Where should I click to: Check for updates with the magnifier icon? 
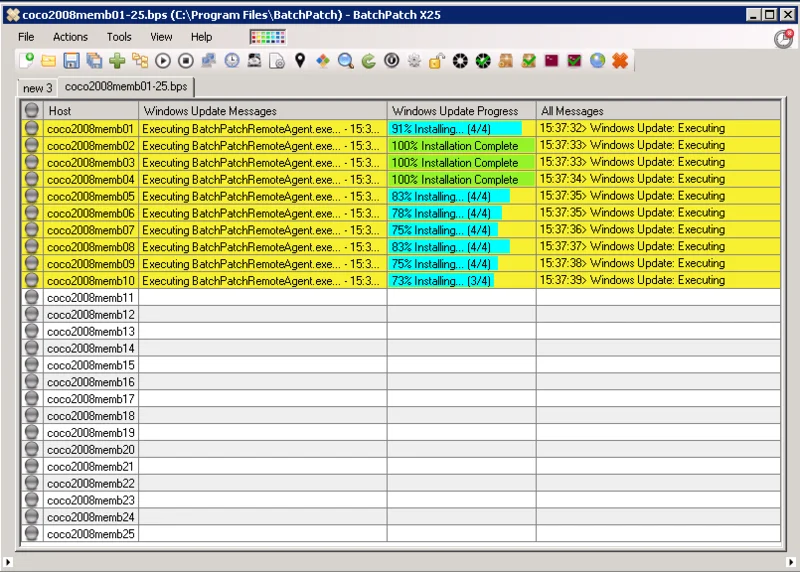tap(345, 61)
